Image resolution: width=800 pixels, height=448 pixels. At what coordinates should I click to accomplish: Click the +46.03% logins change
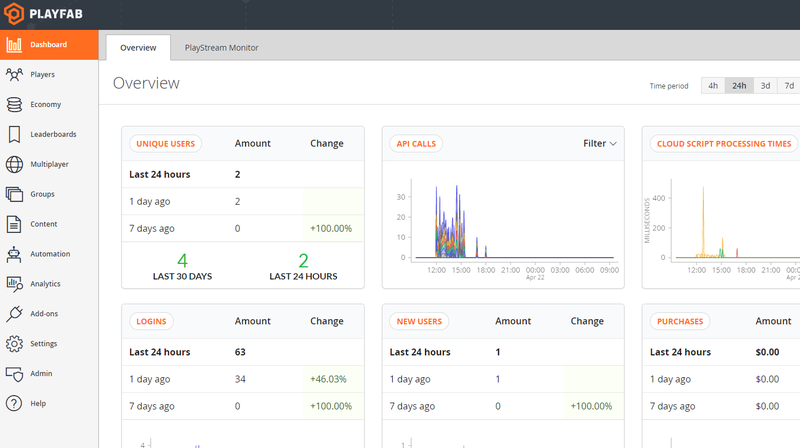click(x=328, y=379)
